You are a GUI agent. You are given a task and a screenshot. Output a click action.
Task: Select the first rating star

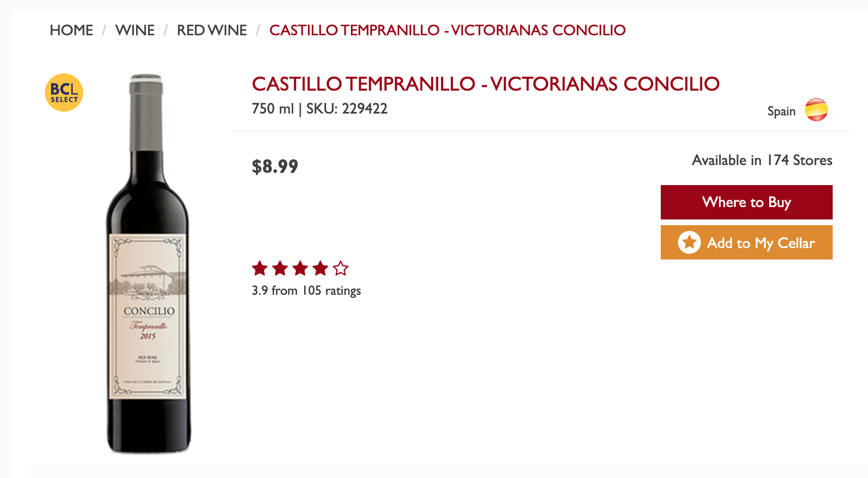(x=260, y=269)
